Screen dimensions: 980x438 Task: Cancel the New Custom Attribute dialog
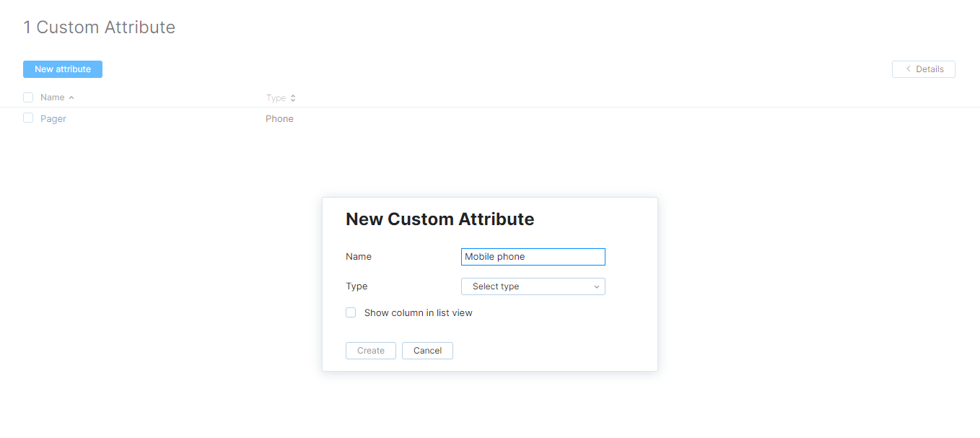click(x=427, y=350)
